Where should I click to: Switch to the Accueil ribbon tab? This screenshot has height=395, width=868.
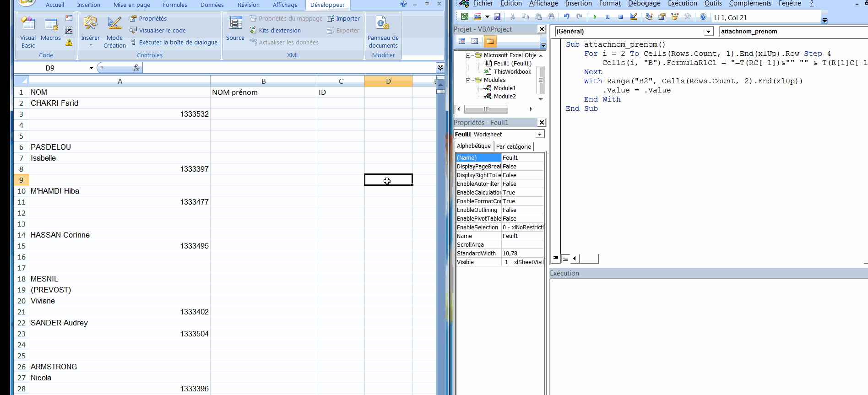click(x=55, y=5)
